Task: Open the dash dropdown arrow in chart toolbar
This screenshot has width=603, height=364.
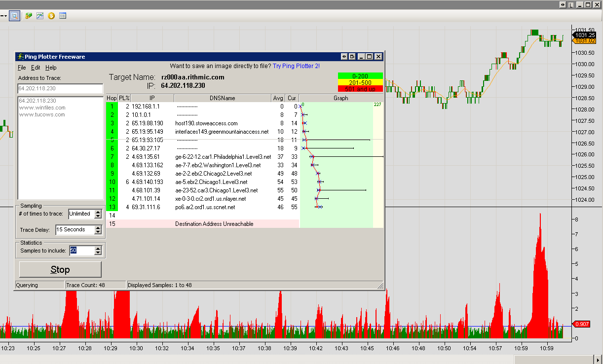Action: (3, 16)
